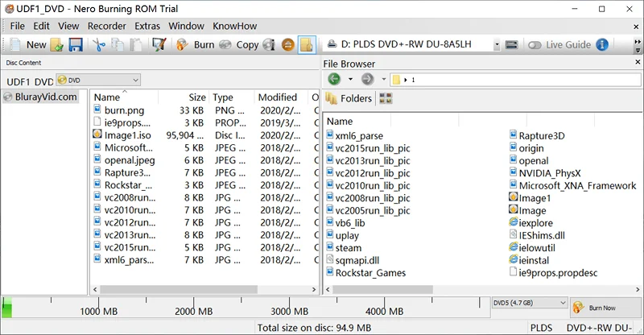Viewport: 644px width, 335px height.
Task: Select the iexplore file in File Browser
Action: tap(531, 223)
